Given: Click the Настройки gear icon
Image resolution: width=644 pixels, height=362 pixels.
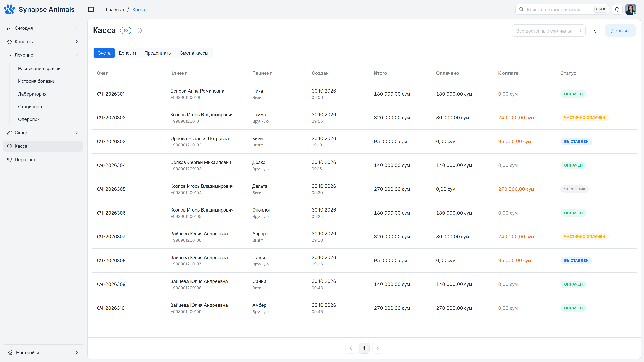Looking at the screenshot, I should 11,353.
